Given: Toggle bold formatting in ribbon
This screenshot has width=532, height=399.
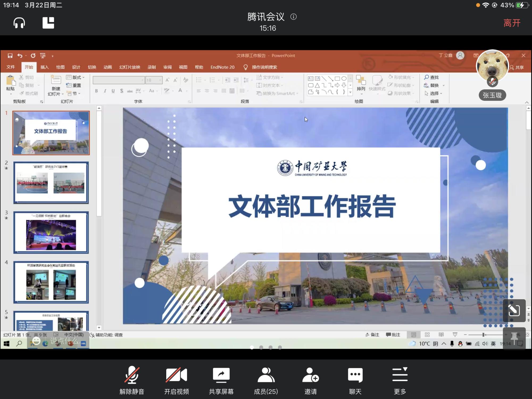Looking at the screenshot, I should [x=97, y=91].
